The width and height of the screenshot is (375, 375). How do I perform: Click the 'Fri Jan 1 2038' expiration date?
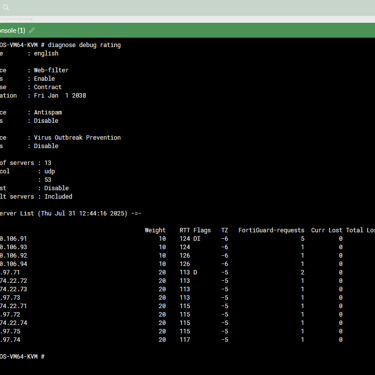pyautogui.click(x=60, y=96)
